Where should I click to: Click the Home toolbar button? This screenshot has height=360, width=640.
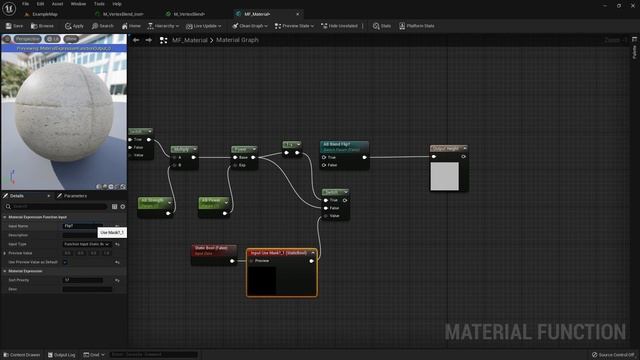pos(131,26)
